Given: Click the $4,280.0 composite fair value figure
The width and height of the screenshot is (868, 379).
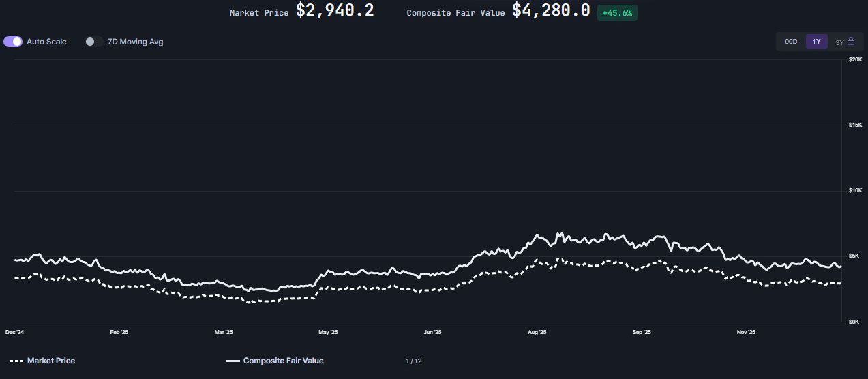Looking at the screenshot, I should 551,11.
